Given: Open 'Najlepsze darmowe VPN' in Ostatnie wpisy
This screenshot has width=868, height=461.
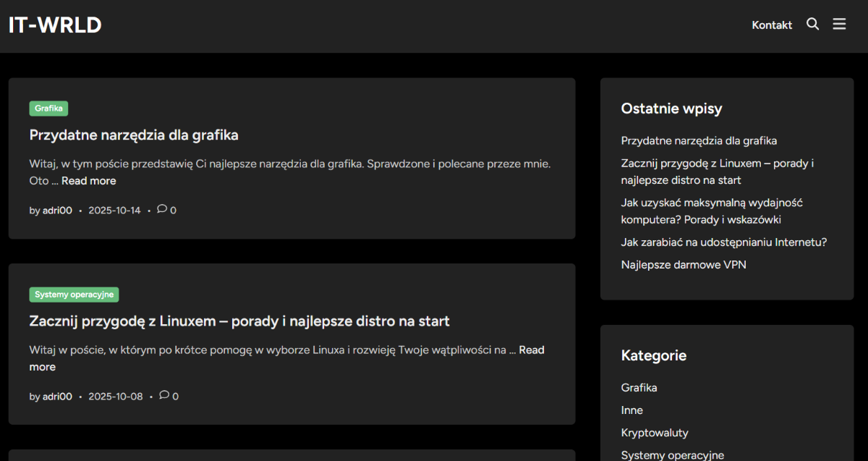Looking at the screenshot, I should tap(683, 264).
